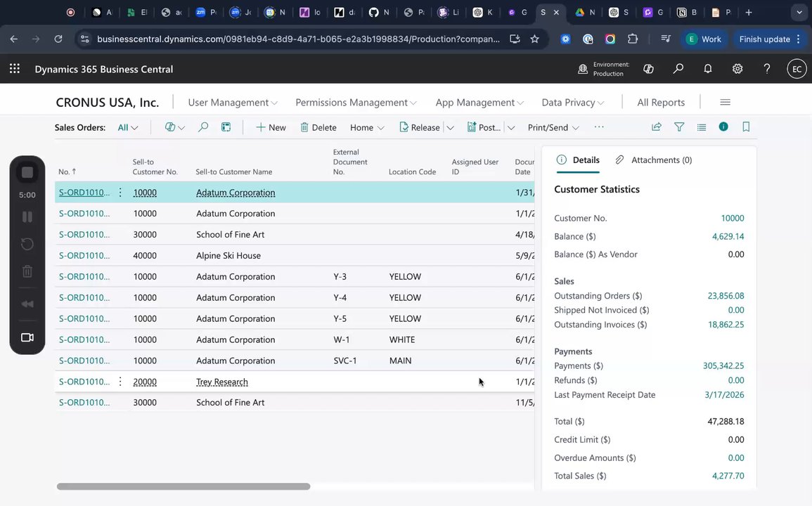Open Outstanding Invoices value 18,862.25
Screen dimensions: 812x506
click(x=726, y=325)
